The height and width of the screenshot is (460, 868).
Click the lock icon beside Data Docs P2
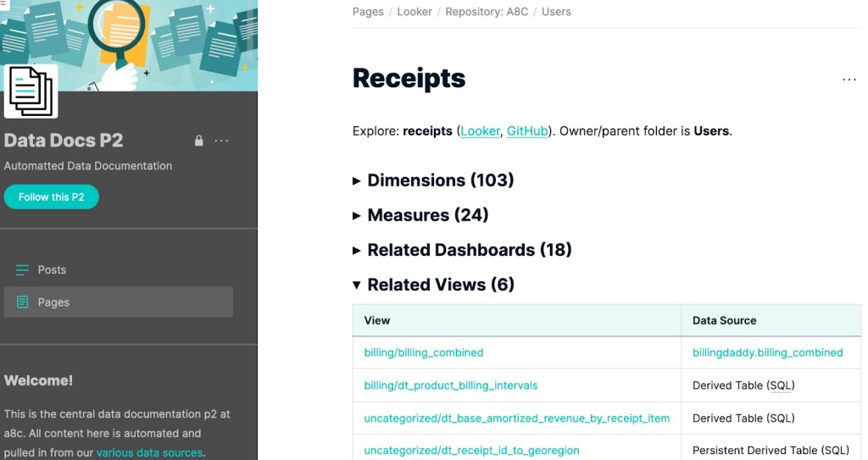[x=199, y=141]
